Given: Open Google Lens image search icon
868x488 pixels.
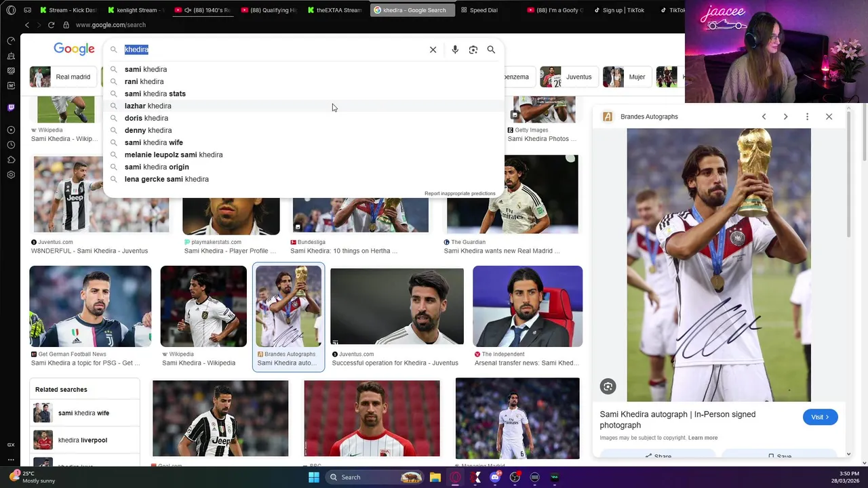Looking at the screenshot, I should pos(473,49).
